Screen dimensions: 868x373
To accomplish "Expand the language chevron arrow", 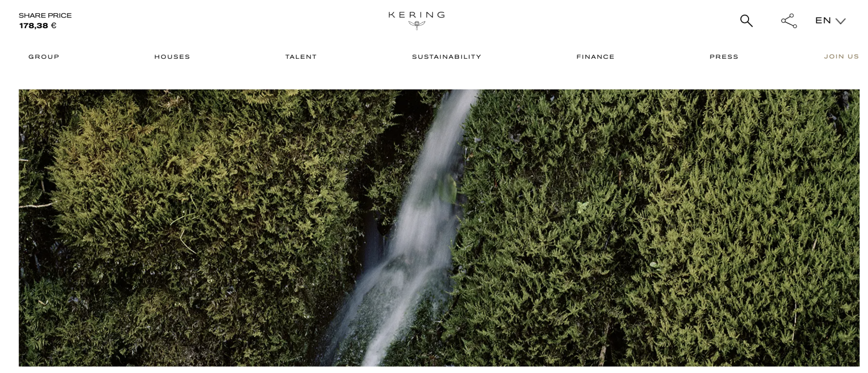I will click(840, 21).
